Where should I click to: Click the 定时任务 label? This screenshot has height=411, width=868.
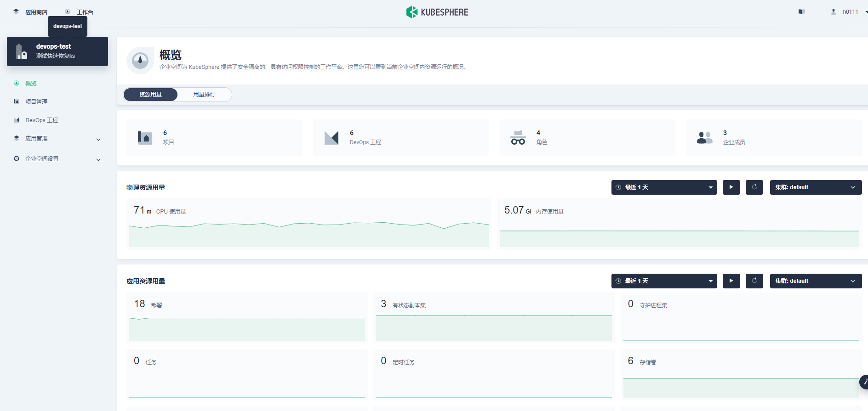(404, 362)
